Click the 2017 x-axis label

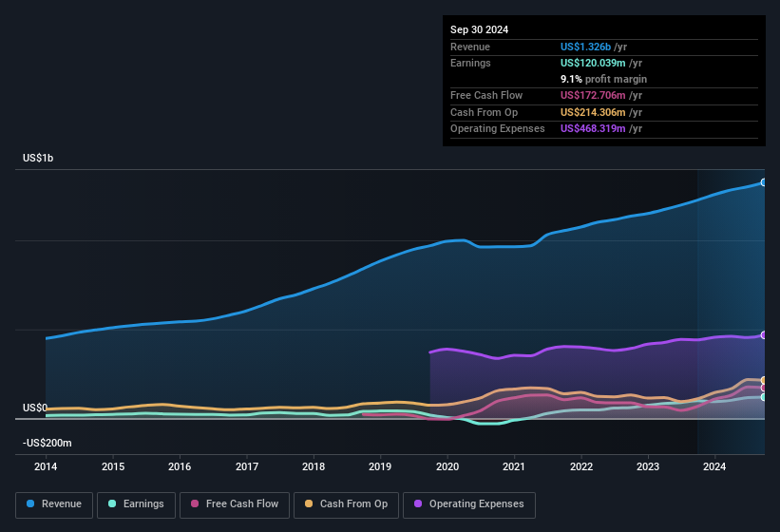(x=247, y=466)
